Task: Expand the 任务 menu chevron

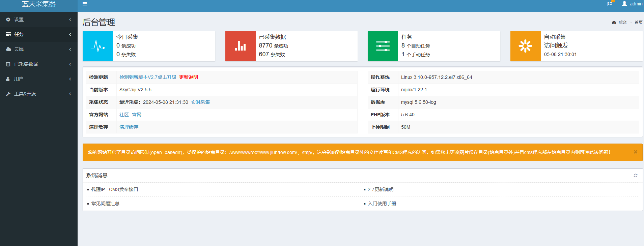Action: coord(70,34)
